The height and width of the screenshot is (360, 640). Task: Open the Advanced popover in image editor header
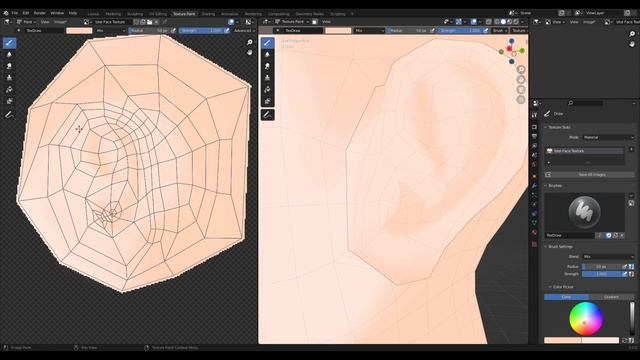point(244,31)
